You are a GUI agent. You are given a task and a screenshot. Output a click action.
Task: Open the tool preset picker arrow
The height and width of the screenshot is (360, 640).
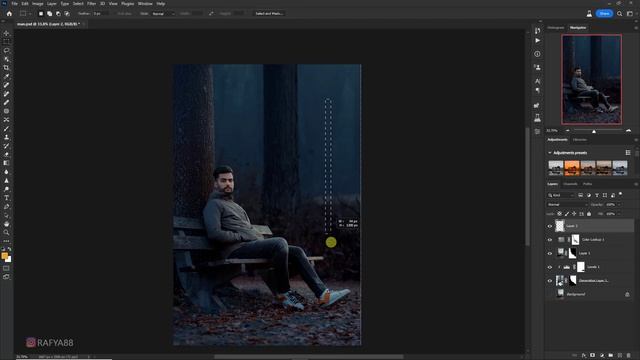click(30, 13)
